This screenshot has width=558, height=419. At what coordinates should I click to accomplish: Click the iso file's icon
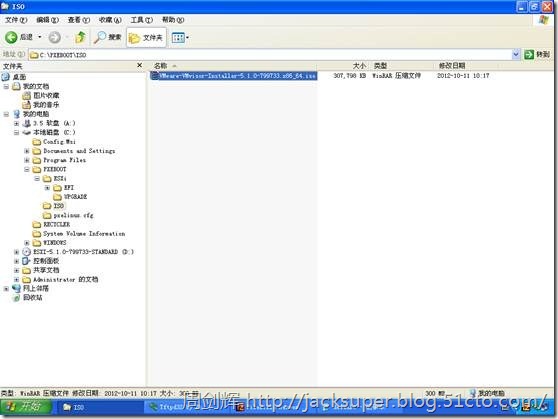click(x=154, y=76)
